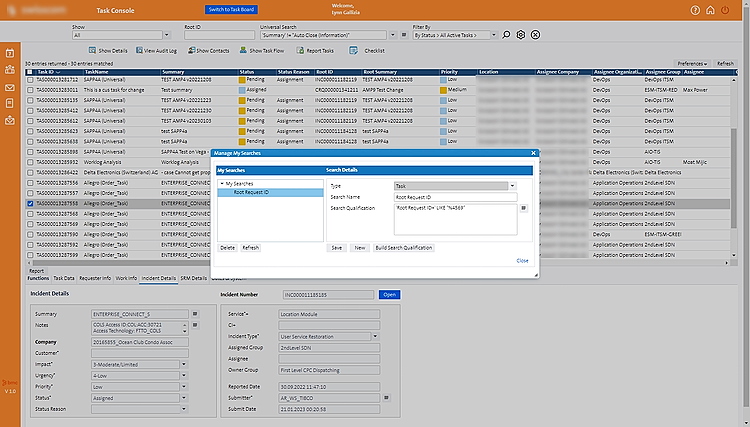The image size is (750, 427).
Task: Open the SRM Details tab
Action: pos(194,278)
